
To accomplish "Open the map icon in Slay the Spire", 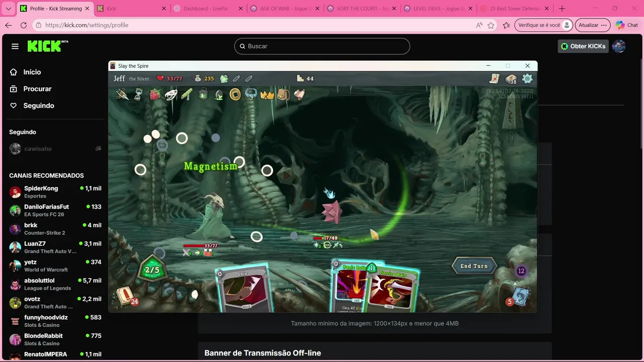I will click(495, 78).
